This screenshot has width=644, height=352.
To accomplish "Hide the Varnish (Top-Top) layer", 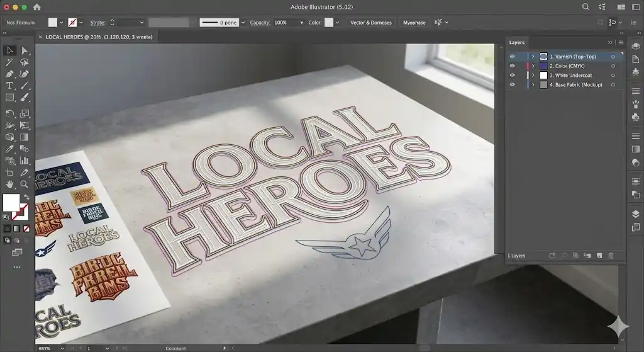I will tap(512, 57).
